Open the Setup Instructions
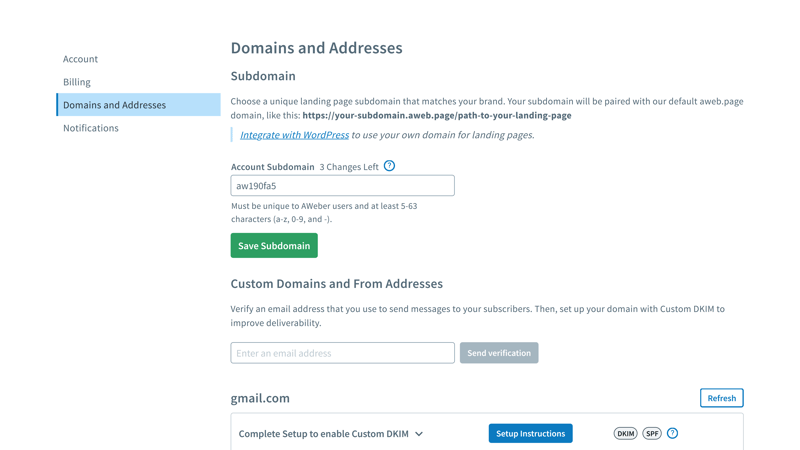This screenshot has height=450, width=800. click(530, 434)
